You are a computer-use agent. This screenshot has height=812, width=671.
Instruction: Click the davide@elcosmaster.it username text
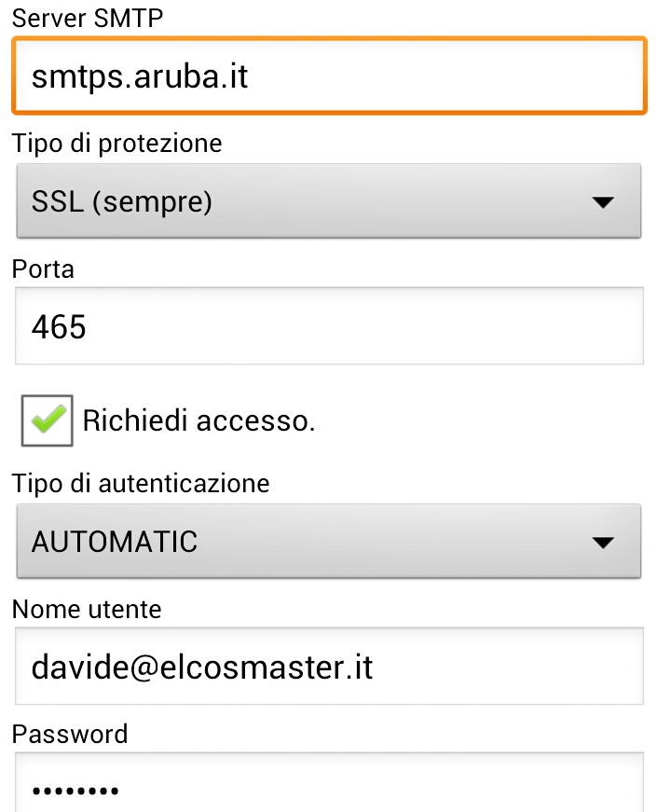pyautogui.click(x=202, y=667)
